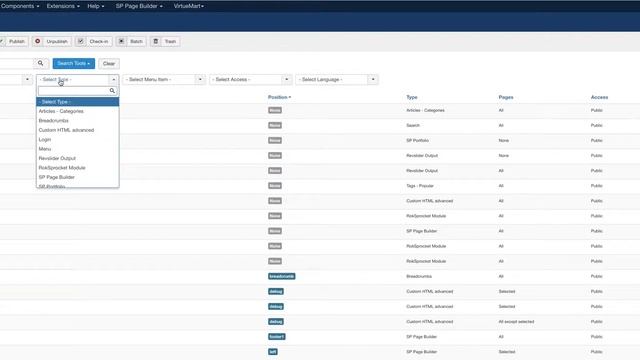Image resolution: width=640 pixels, height=360 pixels.
Task: Choose 'Breadcrumbs' in the type dropdown list
Action: click(x=78, y=120)
